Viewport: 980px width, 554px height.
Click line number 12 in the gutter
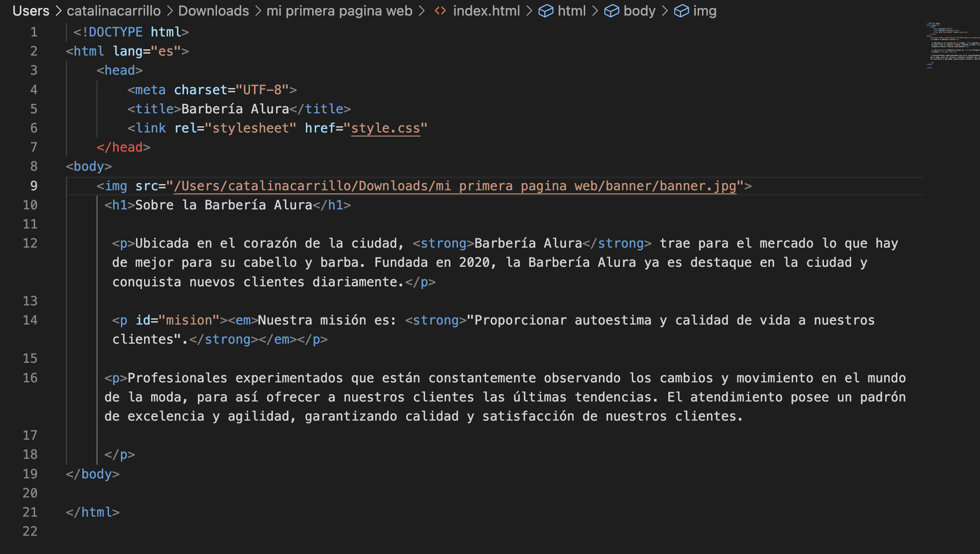click(x=30, y=243)
